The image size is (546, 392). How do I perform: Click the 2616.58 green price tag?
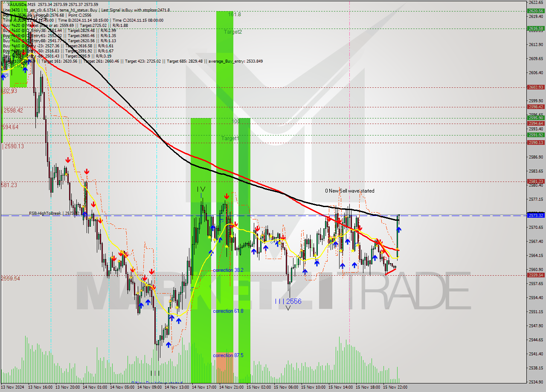click(536, 29)
